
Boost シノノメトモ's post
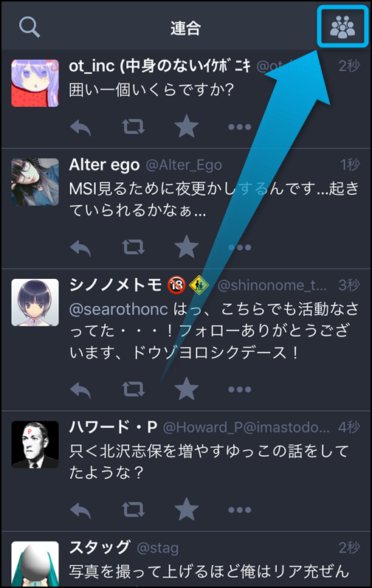pyautogui.click(x=134, y=390)
